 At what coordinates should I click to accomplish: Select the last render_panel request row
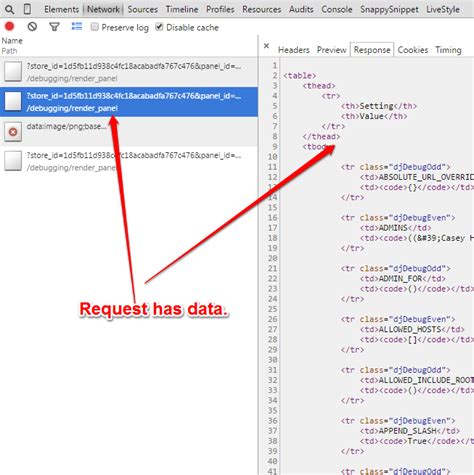tap(129, 161)
